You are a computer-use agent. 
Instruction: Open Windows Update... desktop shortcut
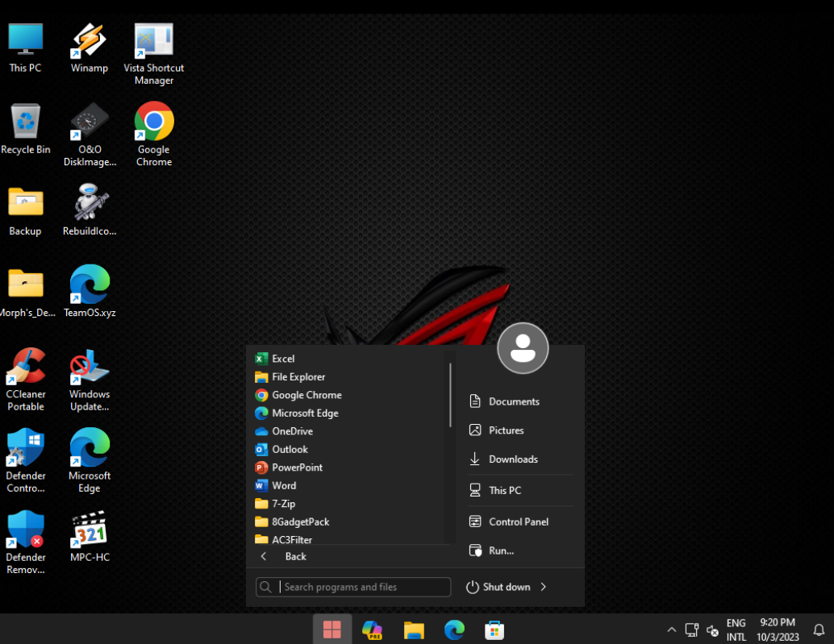point(90,380)
